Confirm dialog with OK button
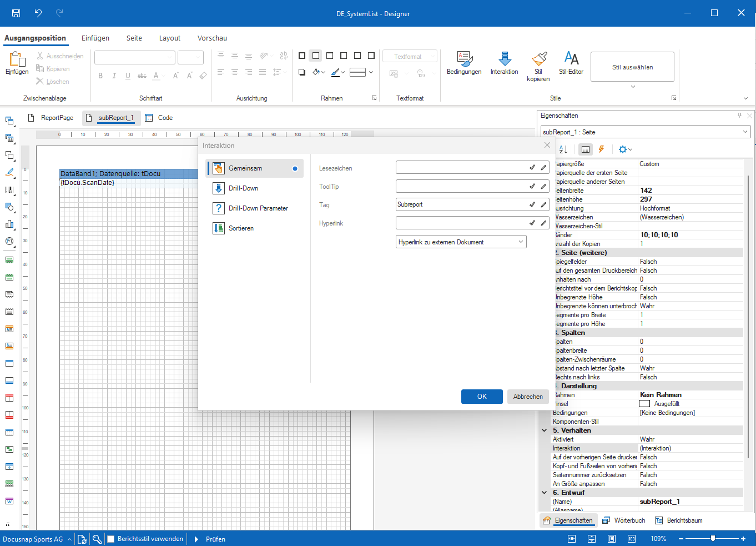This screenshot has width=756, height=546. click(x=482, y=397)
